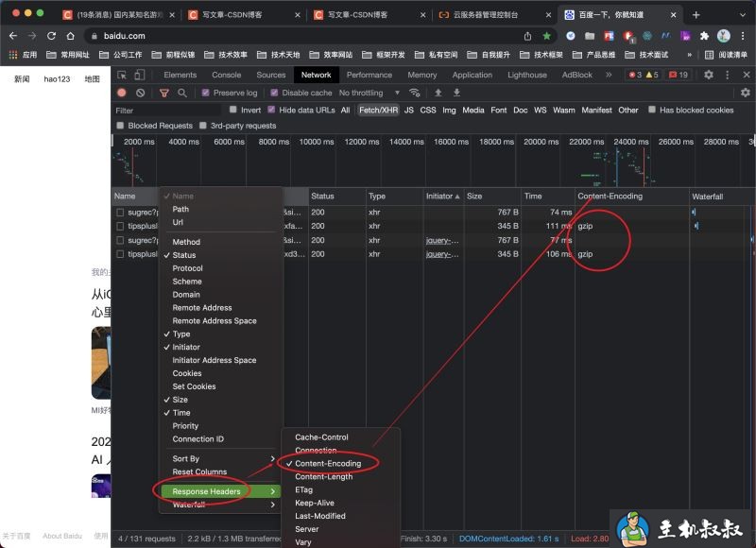
Task: Sort by Initiator column header
Action: click(x=442, y=197)
